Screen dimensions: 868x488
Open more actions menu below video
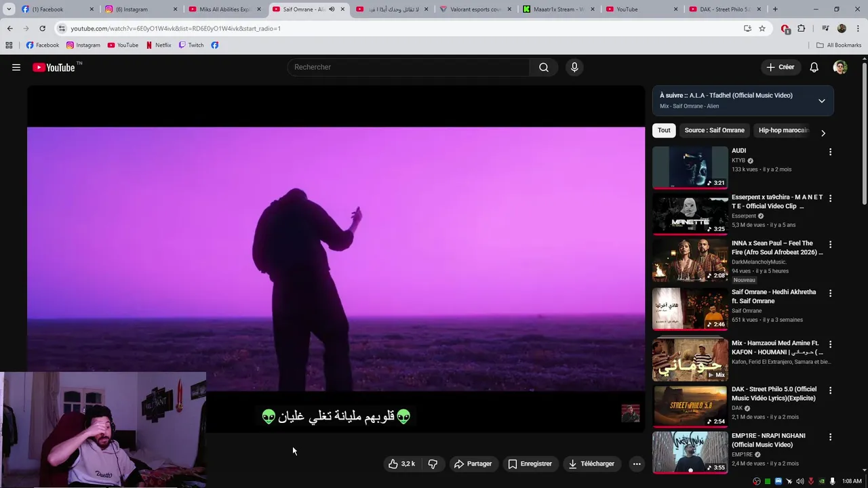(x=637, y=464)
